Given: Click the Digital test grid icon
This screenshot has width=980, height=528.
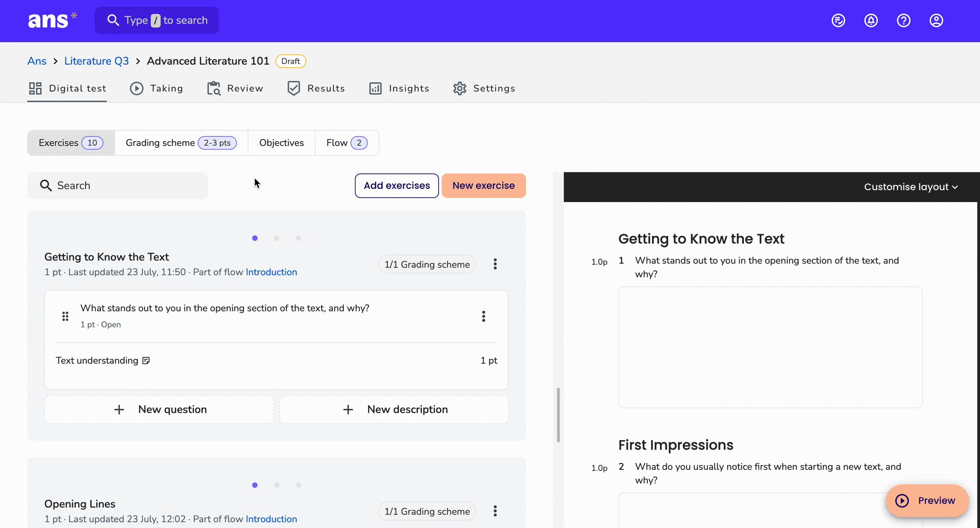Looking at the screenshot, I should (x=35, y=88).
